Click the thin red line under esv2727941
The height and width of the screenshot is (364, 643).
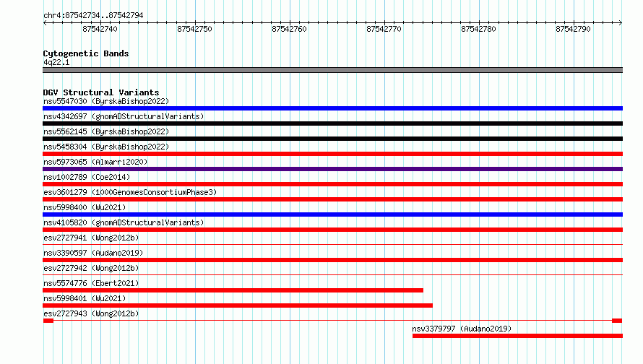pyautogui.click(x=332, y=244)
